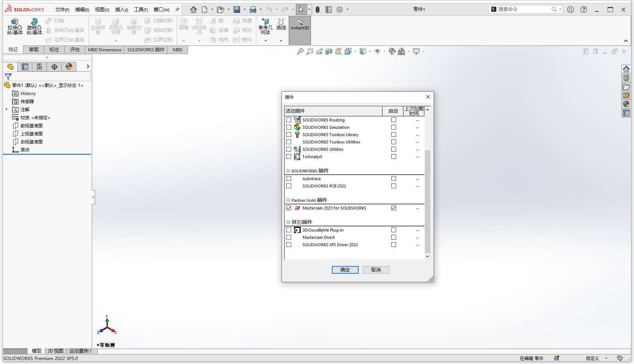The width and height of the screenshot is (634, 364).
Task: Click the Revolved Boss/Base (旋转凸台/基体) tool
Action: (x=34, y=26)
